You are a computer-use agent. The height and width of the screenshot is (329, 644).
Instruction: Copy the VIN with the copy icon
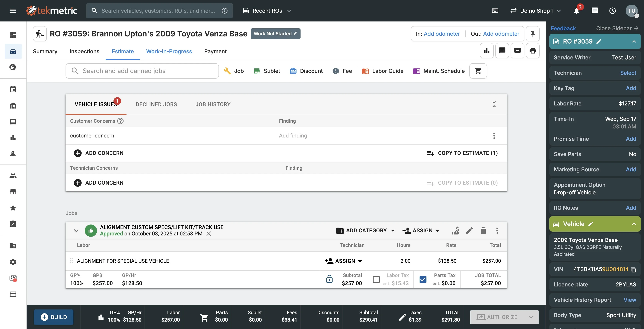[633, 270]
